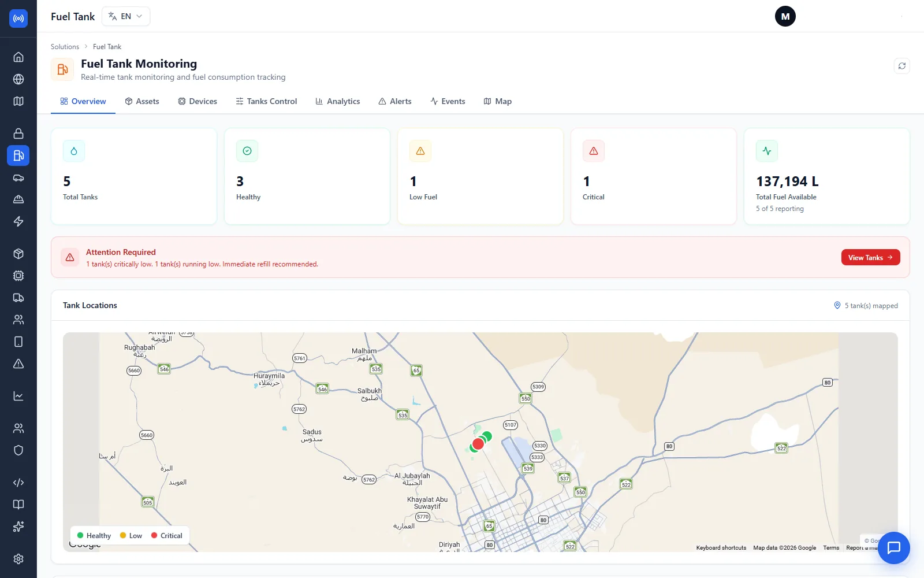The width and height of the screenshot is (924, 578).
Task: Open the Map tab
Action: 498,101
